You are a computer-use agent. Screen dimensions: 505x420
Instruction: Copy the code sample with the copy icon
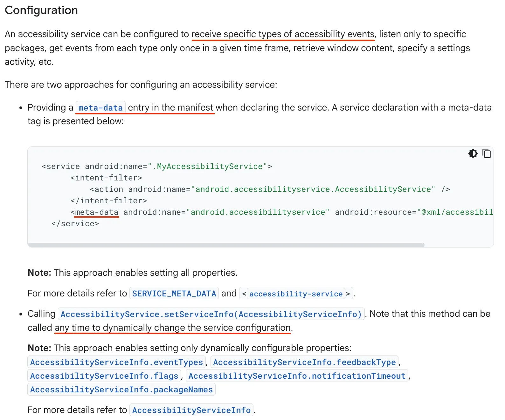pyautogui.click(x=487, y=153)
